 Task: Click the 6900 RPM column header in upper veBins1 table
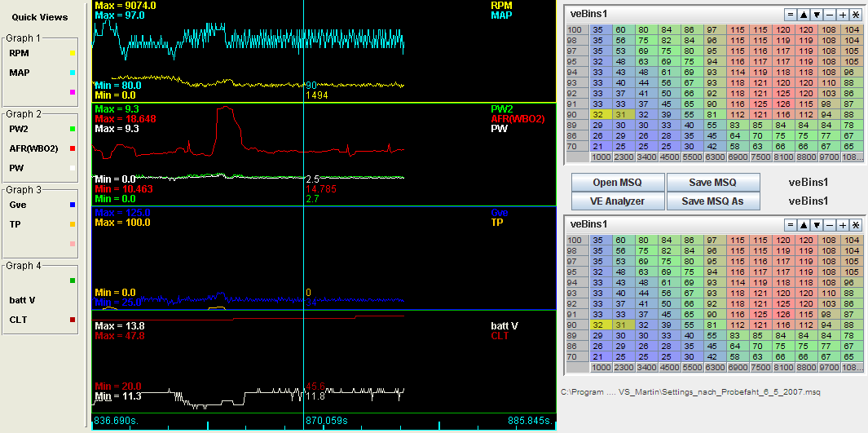tap(738, 157)
